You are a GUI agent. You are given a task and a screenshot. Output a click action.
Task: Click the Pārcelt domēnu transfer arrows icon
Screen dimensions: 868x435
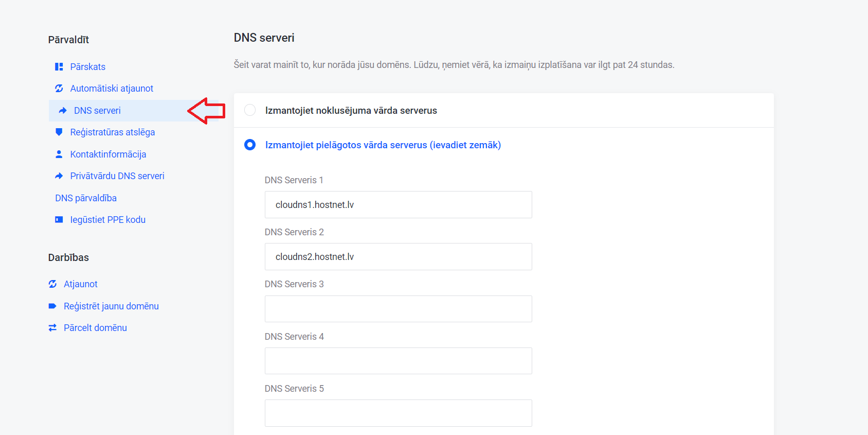[52, 328]
